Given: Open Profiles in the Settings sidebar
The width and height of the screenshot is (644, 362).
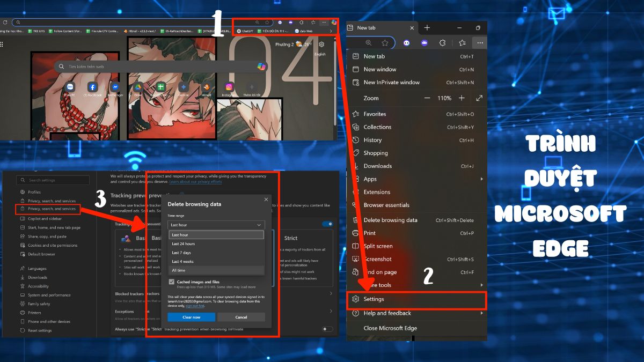Looking at the screenshot, I should (x=34, y=192).
